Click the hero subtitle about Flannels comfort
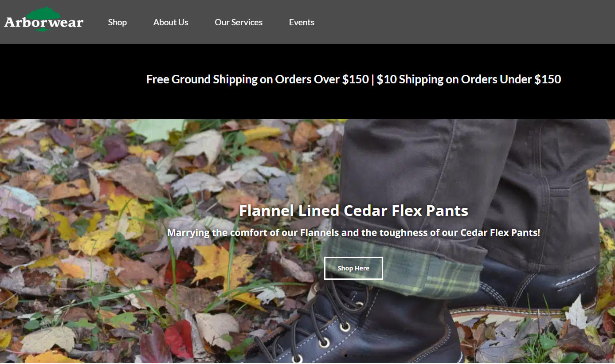Viewport: 615px width, 364px height. pyautogui.click(x=353, y=232)
